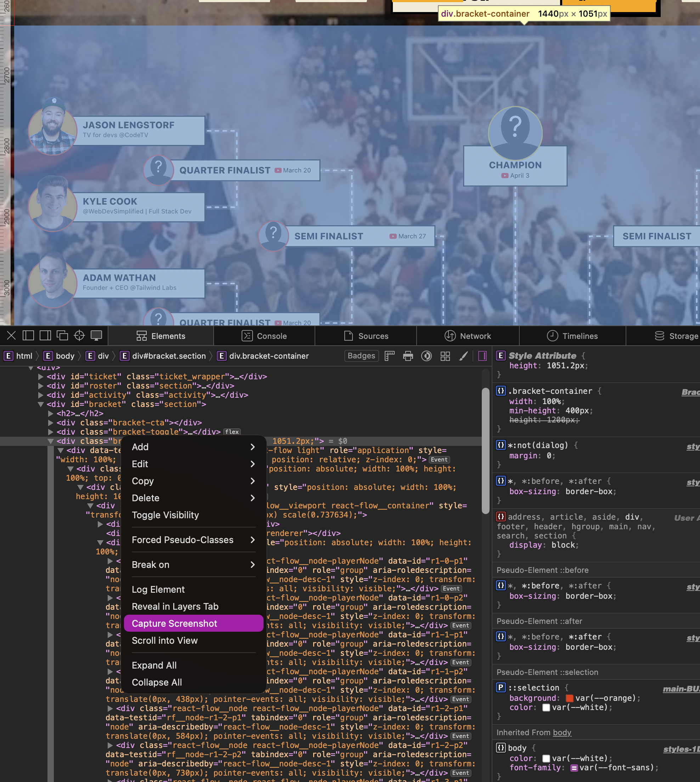The height and width of the screenshot is (782, 700).
Task: Dock the inspector to the right side
Action: tap(45, 335)
